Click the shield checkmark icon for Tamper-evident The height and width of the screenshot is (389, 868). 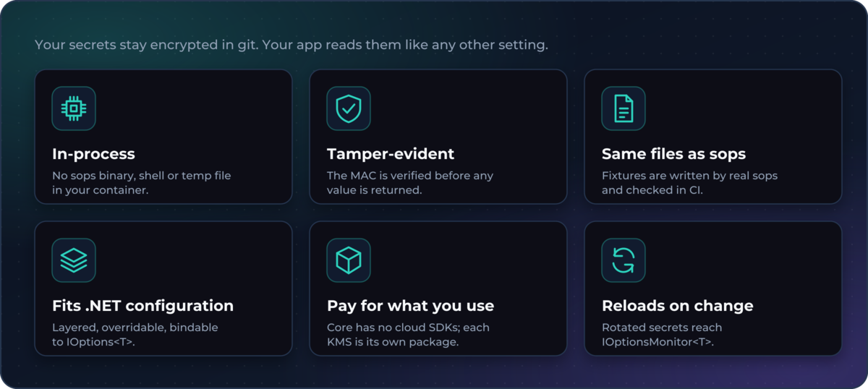coord(349,108)
